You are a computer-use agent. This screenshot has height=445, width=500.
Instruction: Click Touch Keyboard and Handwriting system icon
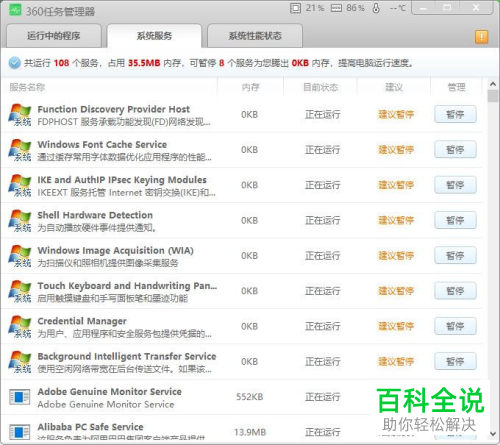click(x=20, y=292)
